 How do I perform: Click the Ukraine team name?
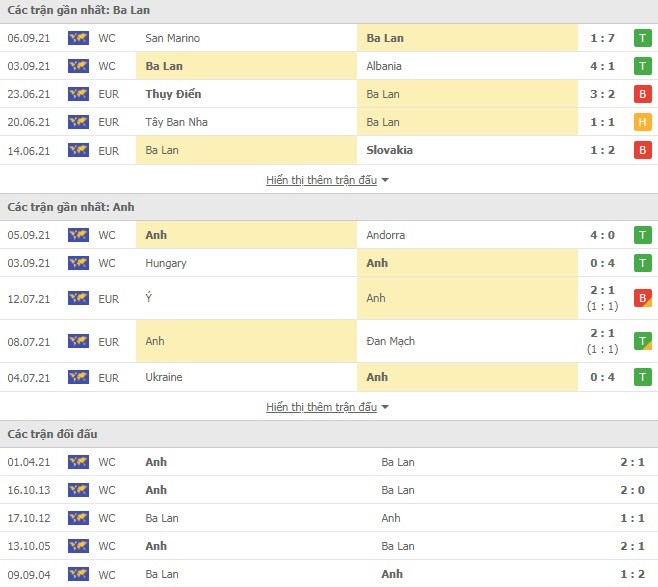(x=164, y=377)
